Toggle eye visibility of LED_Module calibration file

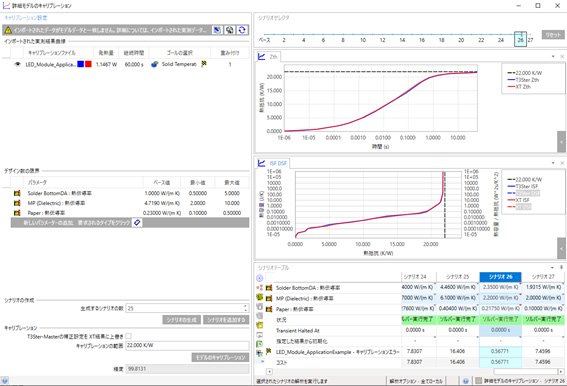pos(17,64)
